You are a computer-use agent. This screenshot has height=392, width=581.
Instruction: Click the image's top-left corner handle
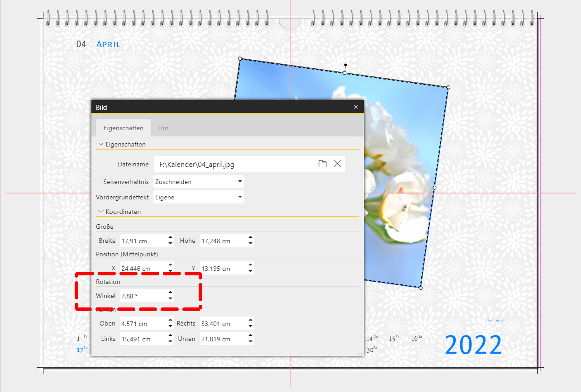240,58
